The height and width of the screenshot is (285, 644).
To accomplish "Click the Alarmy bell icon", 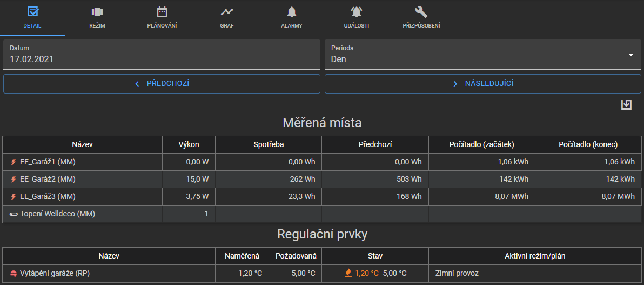I will [292, 11].
